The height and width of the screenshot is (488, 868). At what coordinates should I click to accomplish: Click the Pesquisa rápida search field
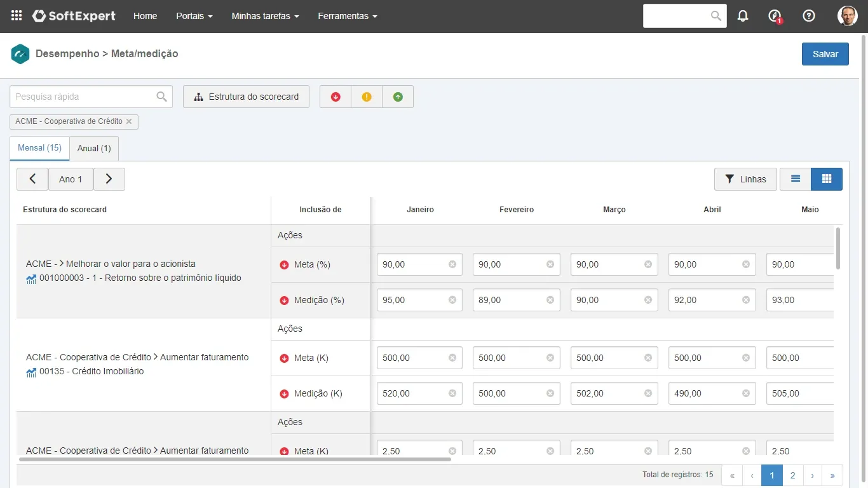click(83, 97)
